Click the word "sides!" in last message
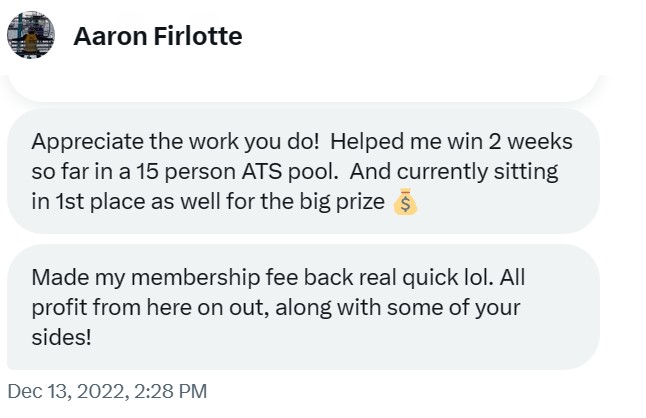This screenshot has width=646, height=418. pos(61,337)
